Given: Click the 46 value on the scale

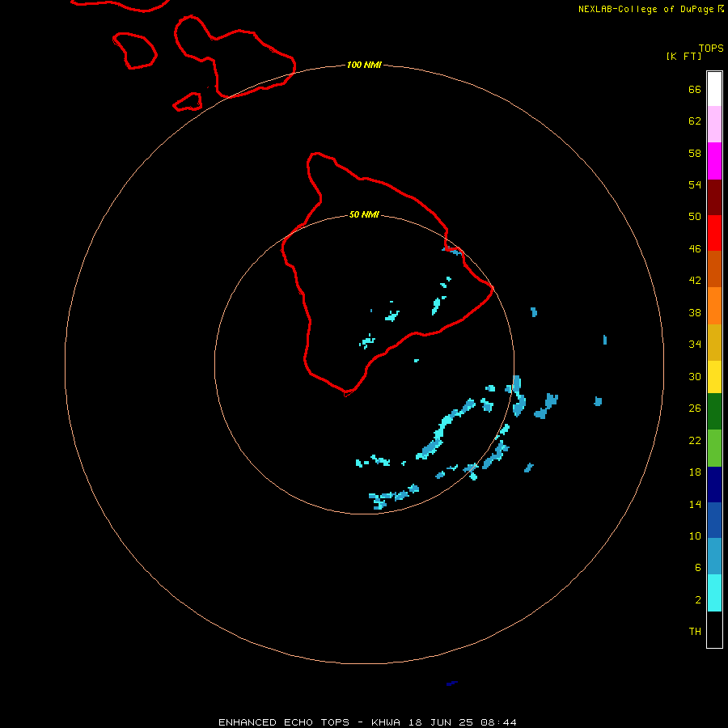Looking at the screenshot, I should (x=695, y=249).
